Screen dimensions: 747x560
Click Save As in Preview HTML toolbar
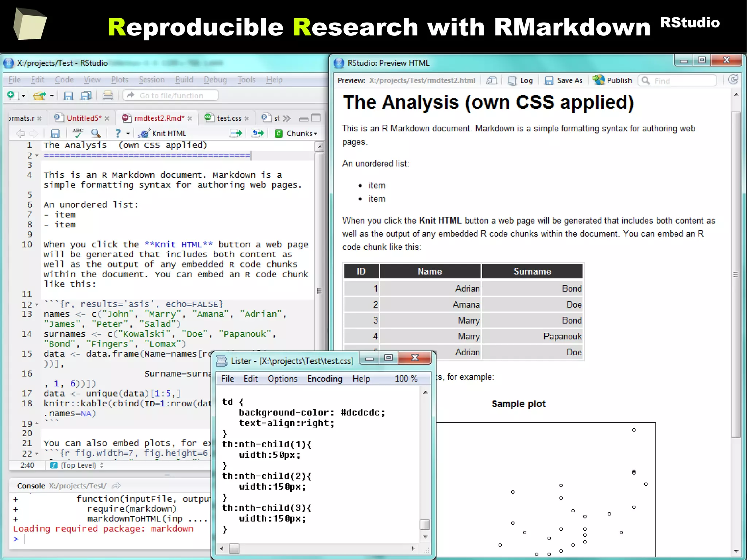(x=564, y=81)
